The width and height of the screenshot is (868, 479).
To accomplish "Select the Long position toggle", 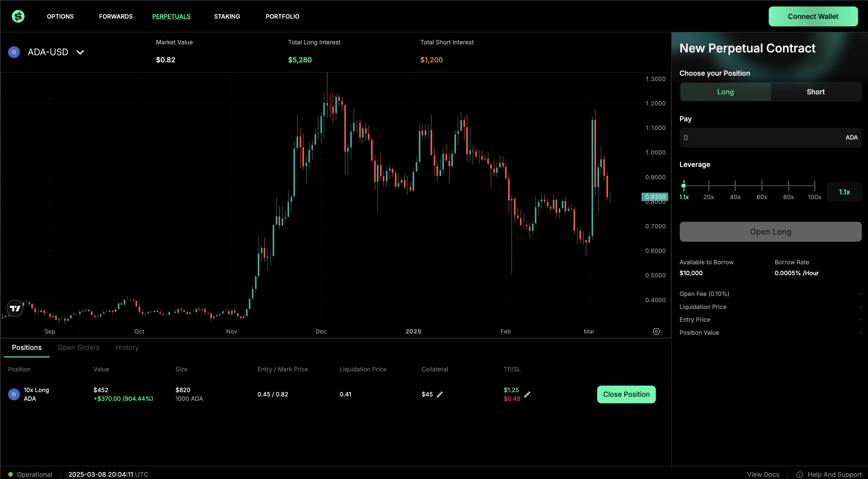I will (x=725, y=92).
